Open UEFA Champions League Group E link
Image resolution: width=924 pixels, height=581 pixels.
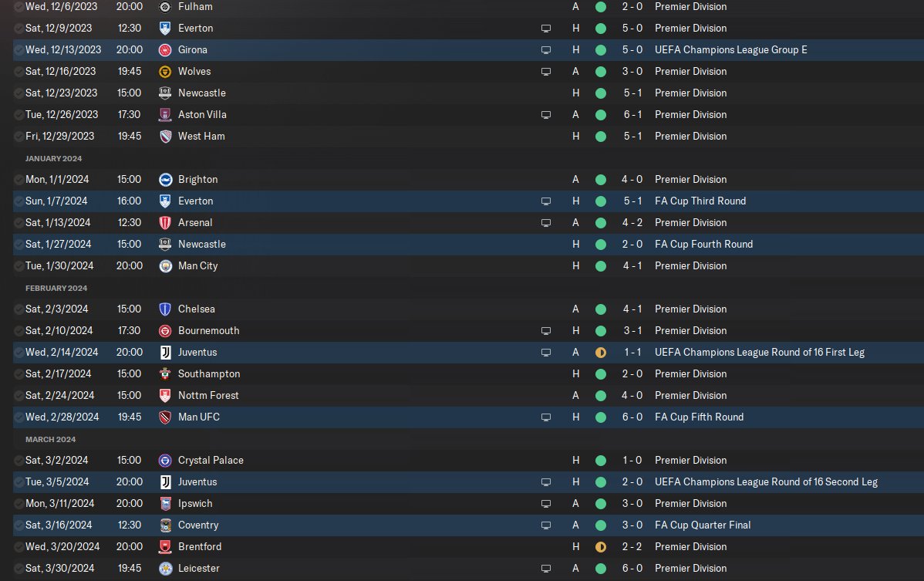coord(730,50)
